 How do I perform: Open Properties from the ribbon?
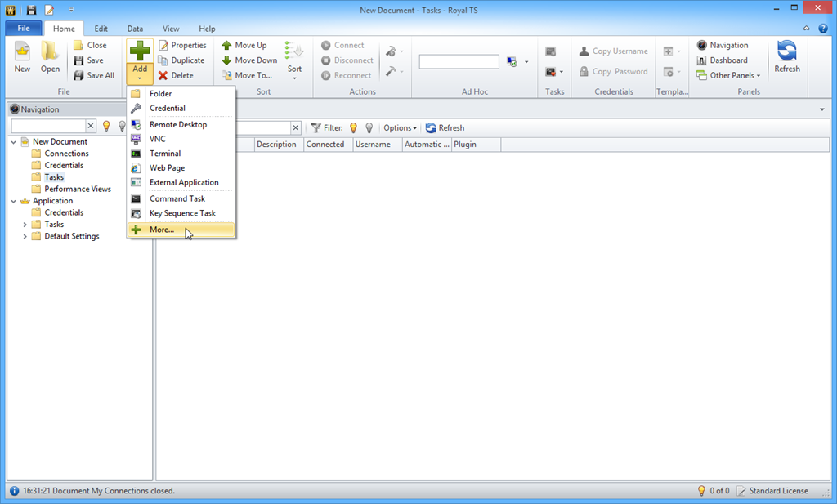click(x=182, y=45)
